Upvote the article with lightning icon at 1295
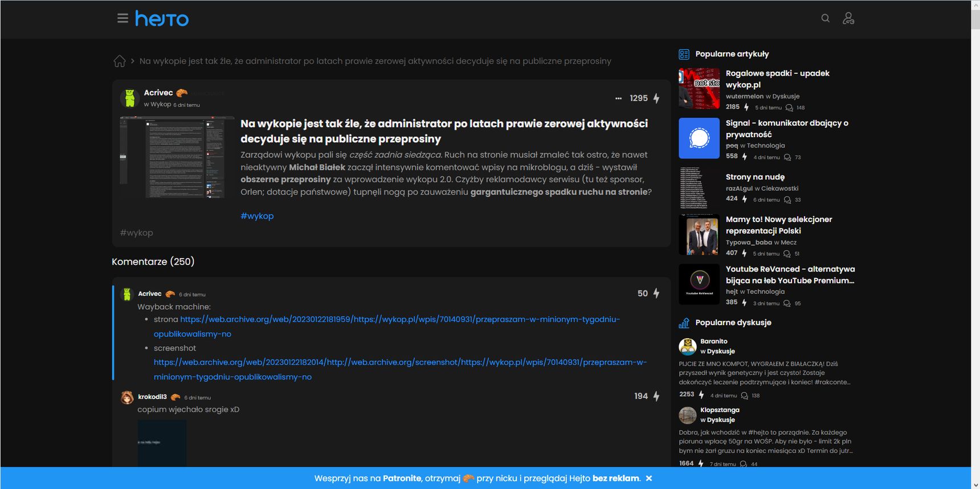Image resolution: width=980 pixels, height=489 pixels. pyautogui.click(x=656, y=98)
